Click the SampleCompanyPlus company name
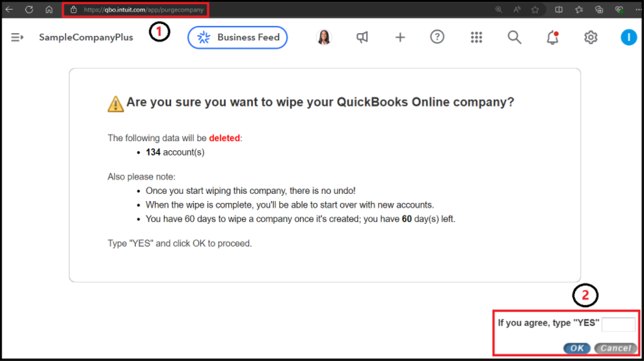Screen dimensions: 644x361 click(86, 37)
